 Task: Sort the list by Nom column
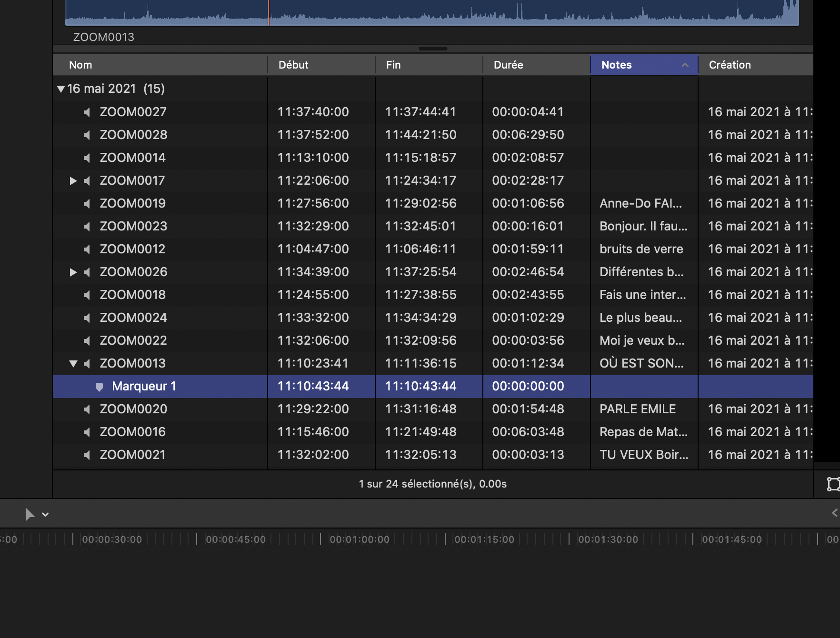[x=160, y=65]
